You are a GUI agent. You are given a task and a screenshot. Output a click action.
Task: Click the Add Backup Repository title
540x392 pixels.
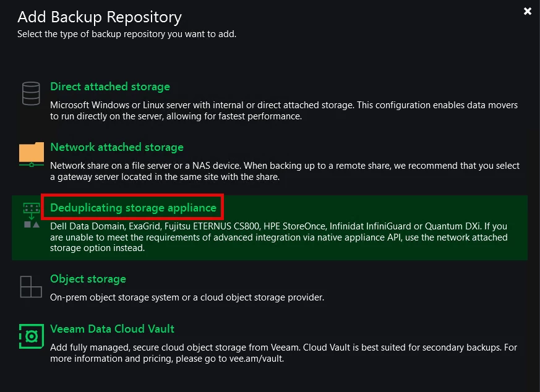100,17
